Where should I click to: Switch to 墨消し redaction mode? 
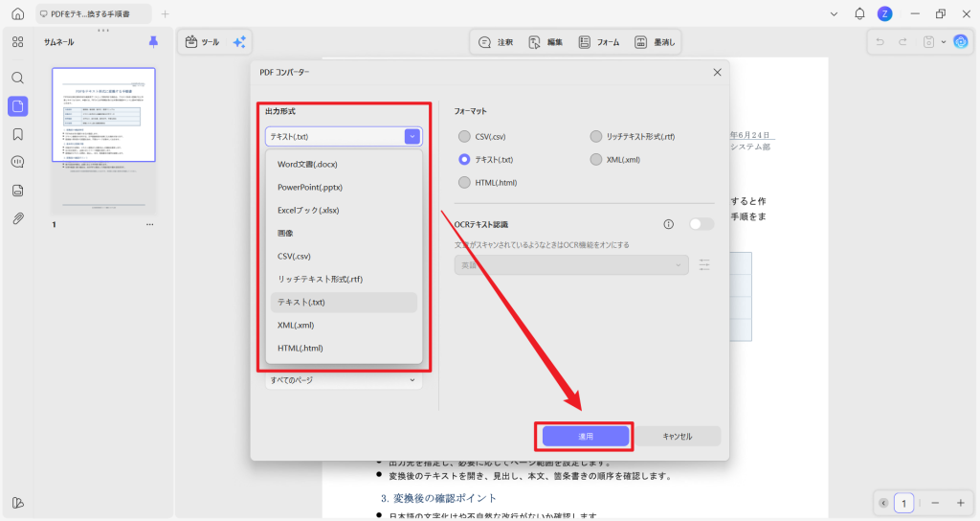[x=655, y=42]
